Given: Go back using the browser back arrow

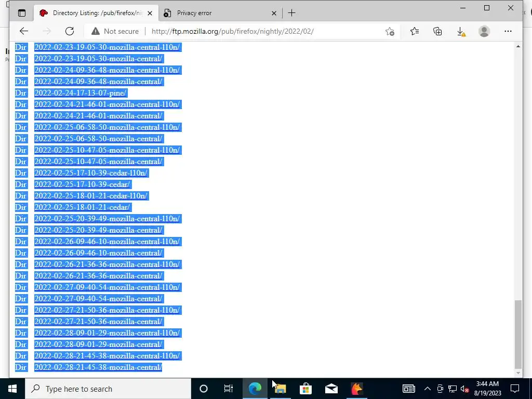Looking at the screenshot, I should [x=24, y=31].
